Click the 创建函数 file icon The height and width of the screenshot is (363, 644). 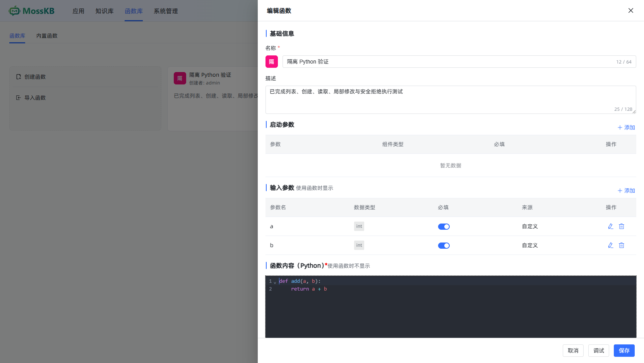(19, 77)
